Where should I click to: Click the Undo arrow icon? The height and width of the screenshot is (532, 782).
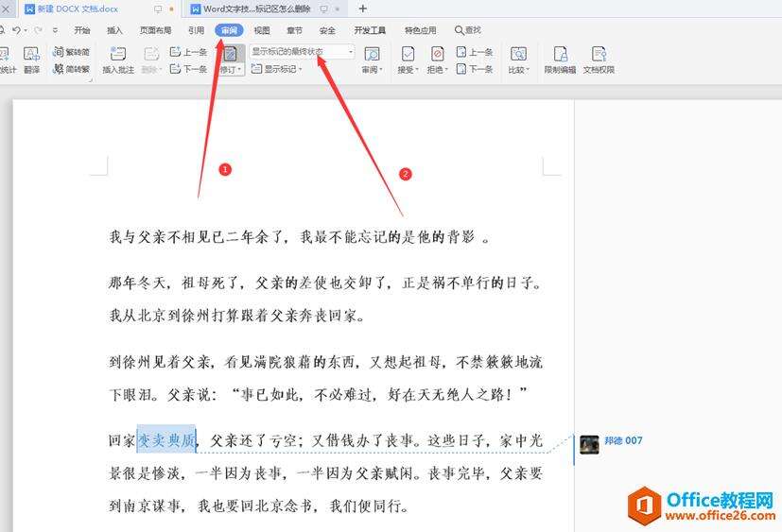16,30
